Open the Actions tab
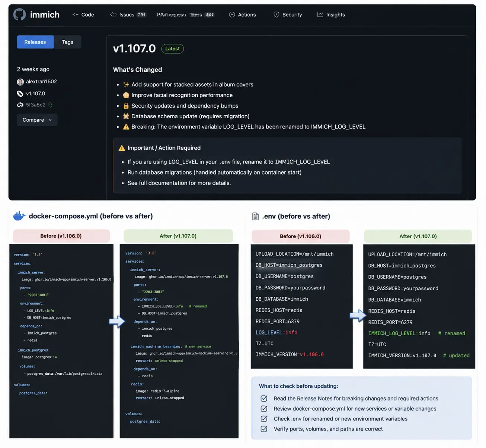The height and width of the screenshot is (448, 486). pyautogui.click(x=243, y=15)
